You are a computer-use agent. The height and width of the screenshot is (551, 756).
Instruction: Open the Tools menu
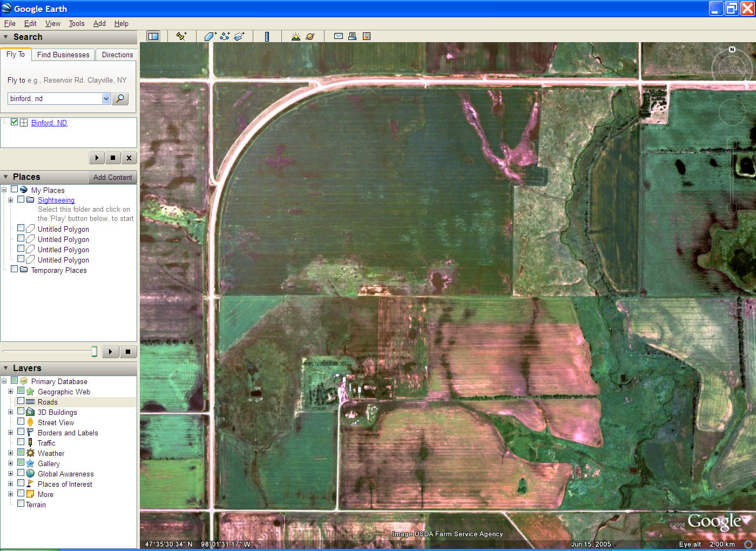[77, 23]
